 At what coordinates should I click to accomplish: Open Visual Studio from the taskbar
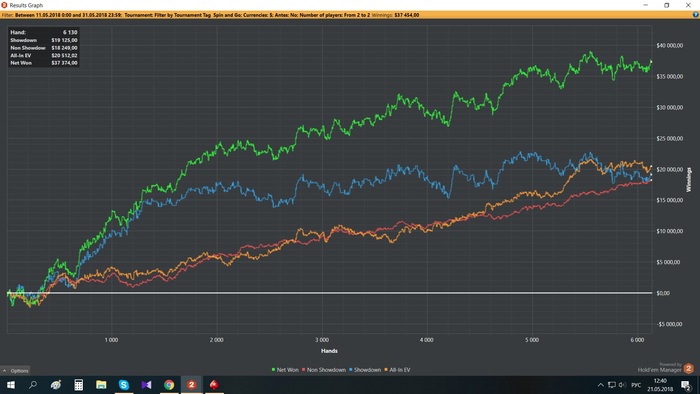146,385
